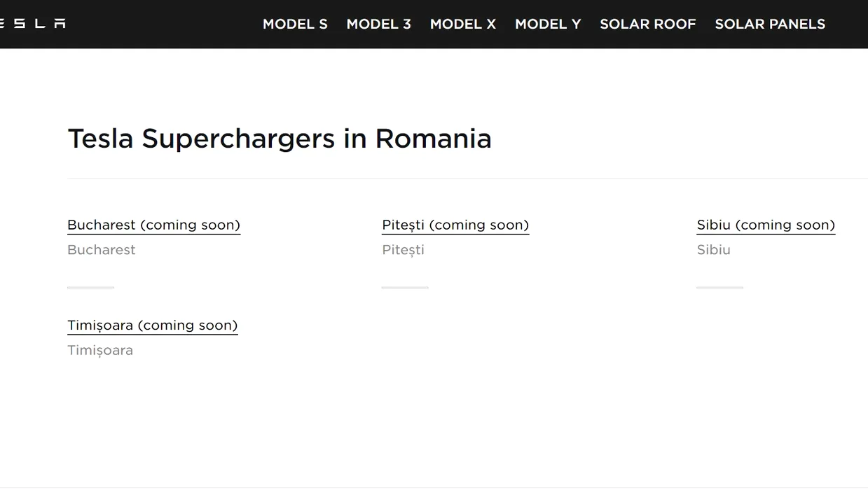
Task: Open Sibiu (coming soon) supercharger link
Action: (x=766, y=225)
